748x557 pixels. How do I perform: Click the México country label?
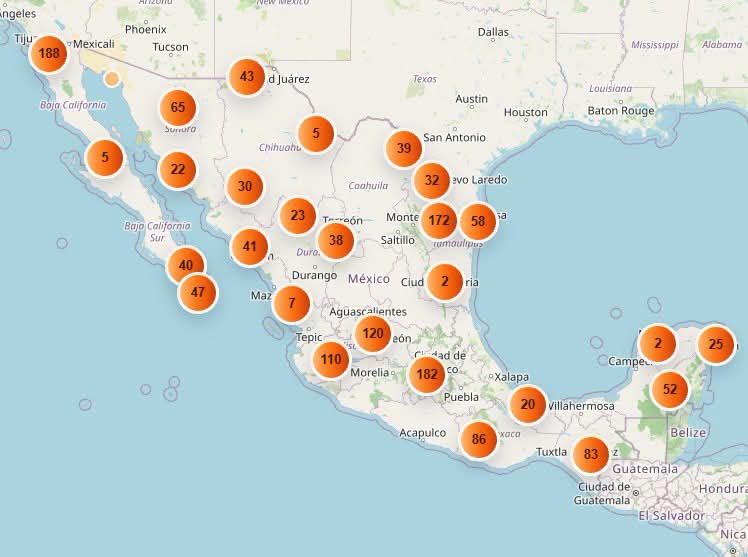[369, 279]
